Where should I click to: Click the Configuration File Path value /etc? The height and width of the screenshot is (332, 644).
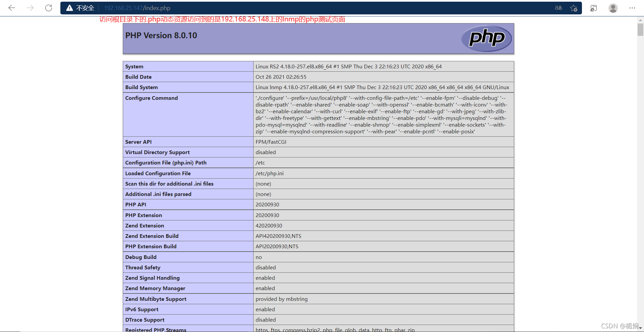click(260, 163)
